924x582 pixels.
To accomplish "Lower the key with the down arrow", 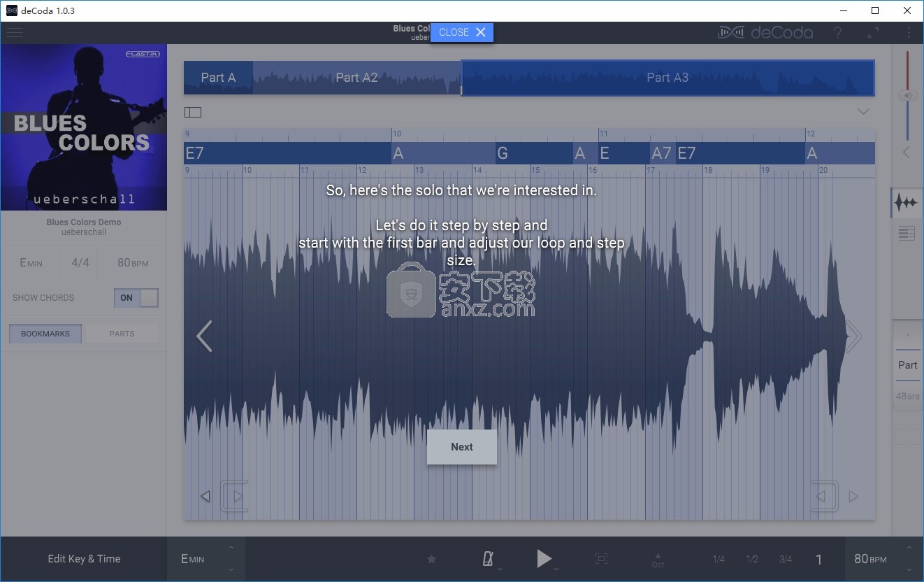I will 231,570.
